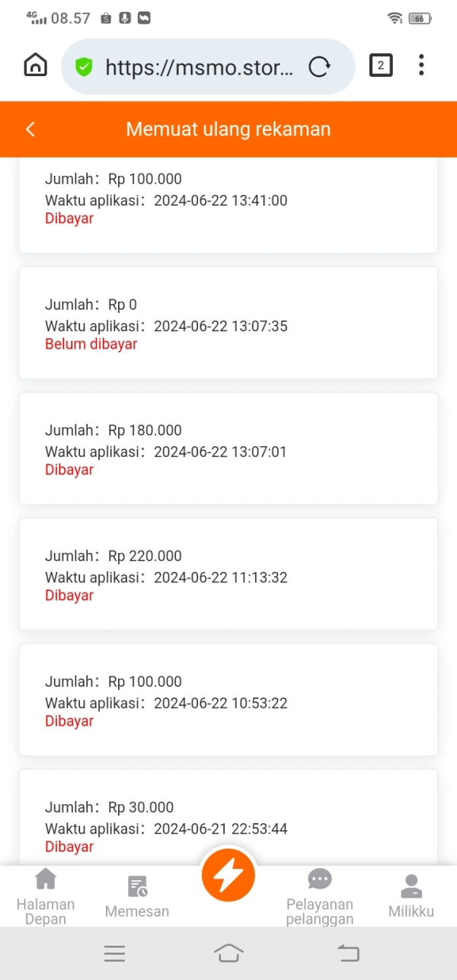This screenshot has height=980, width=457.
Task: Reload the page with the refresh icon
Action: click(319, 67)
